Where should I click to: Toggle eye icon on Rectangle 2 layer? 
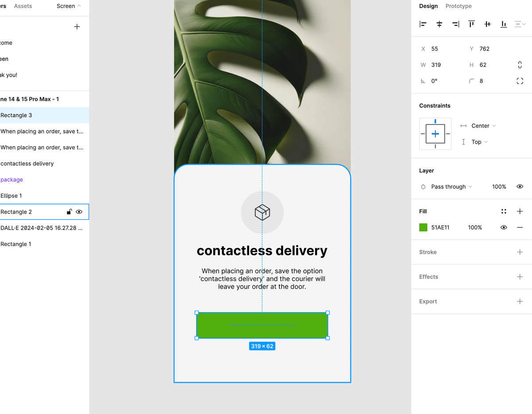pyautogui.click(x=79, y=212)
